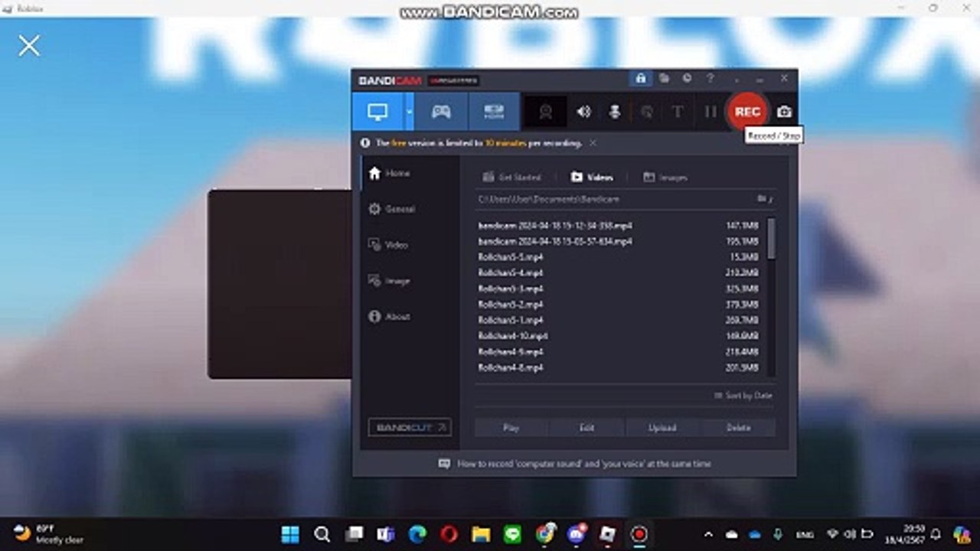Start recording with the red REC button

pos(747,112)
